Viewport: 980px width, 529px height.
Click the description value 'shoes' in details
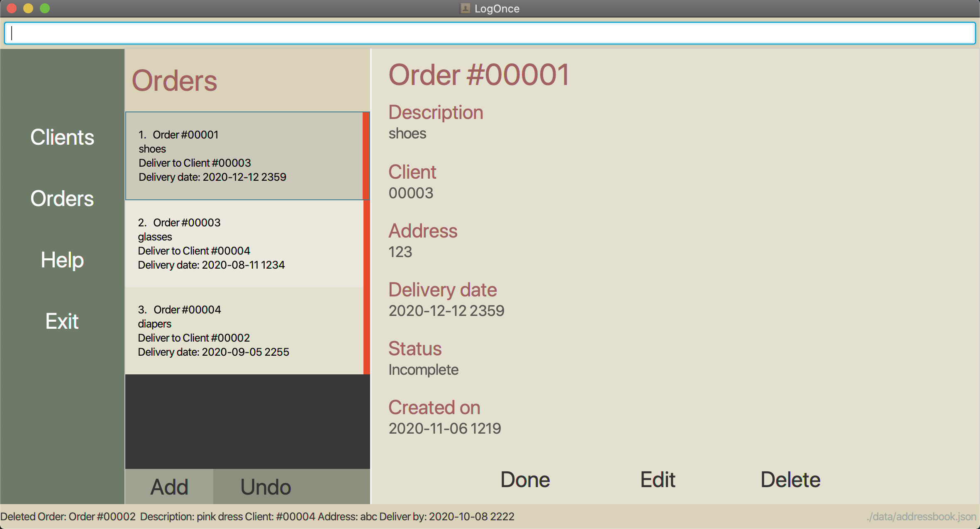(x=407, y=133)
